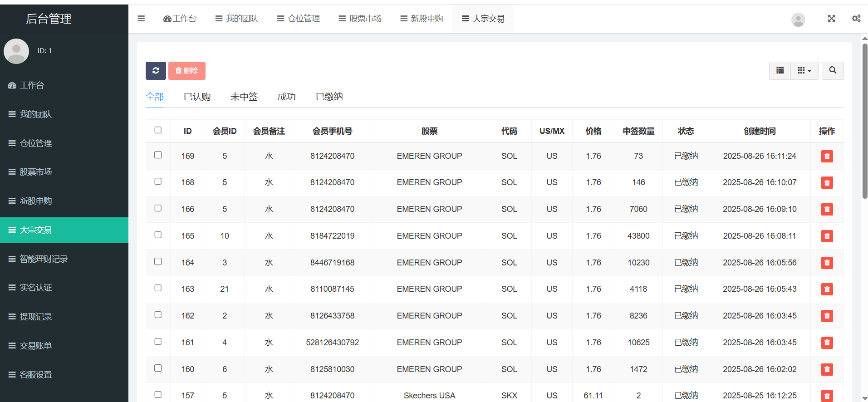
Task: Go to 实名认证 in sidebar
Action: click(35, 288)
